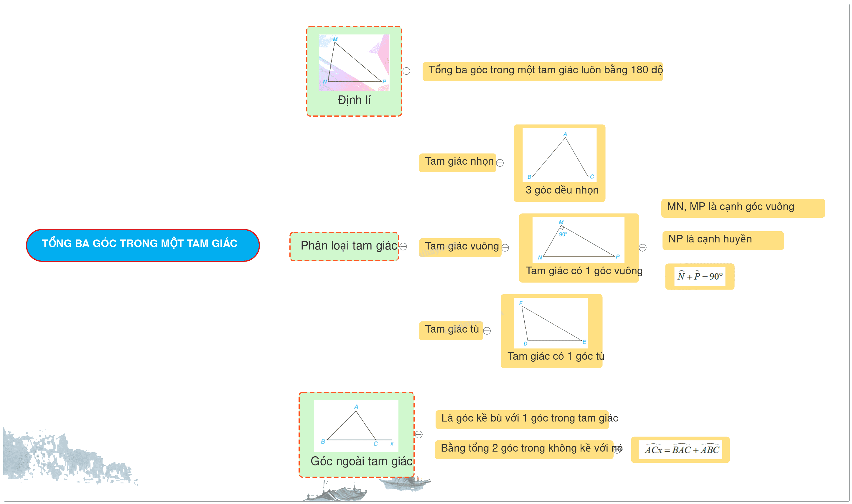852x504 pixels.
Task: Select the central topic TỔNG BA GÓC TRONG MỘT TAM GIÁC
Action: 143,245
